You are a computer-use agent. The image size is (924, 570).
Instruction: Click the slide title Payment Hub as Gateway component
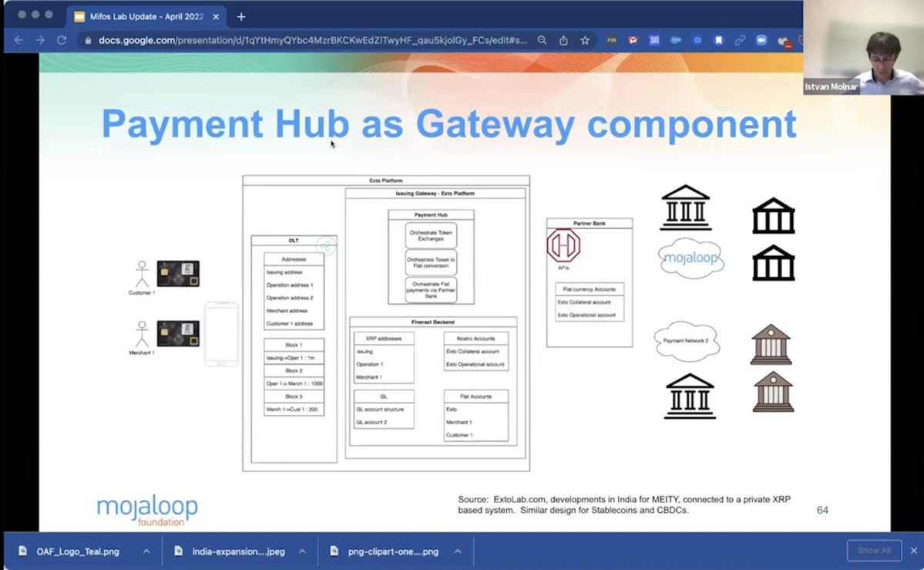pyautogui.click(x=449, y=124)
